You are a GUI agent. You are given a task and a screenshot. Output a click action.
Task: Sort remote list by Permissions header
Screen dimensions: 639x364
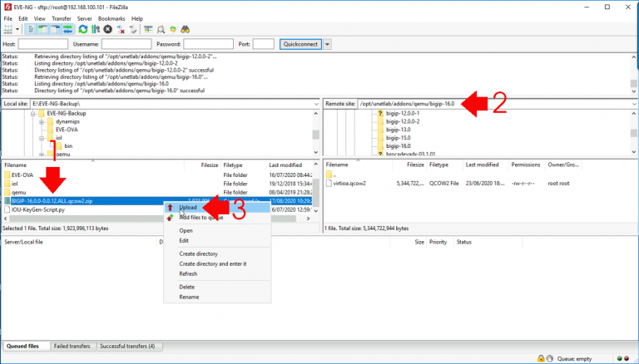pos(526,165)
